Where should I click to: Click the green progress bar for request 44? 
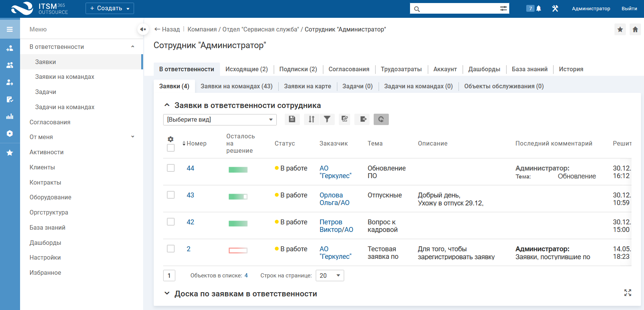(x=238, y=169)
